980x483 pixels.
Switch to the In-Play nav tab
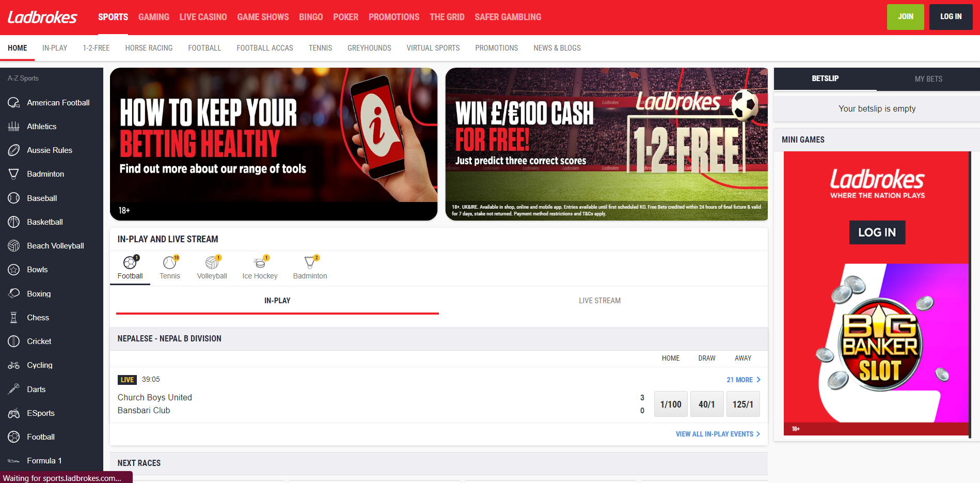pos(55,48)
